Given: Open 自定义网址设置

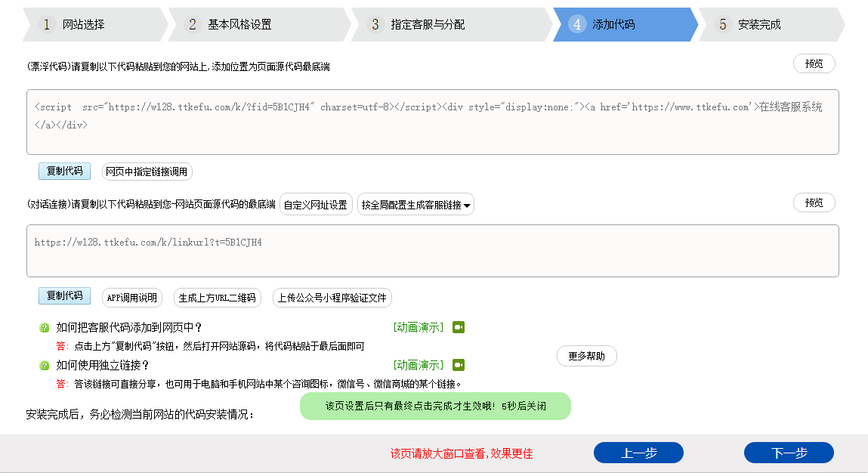Looking at the screenshot, I should [316, 204].
